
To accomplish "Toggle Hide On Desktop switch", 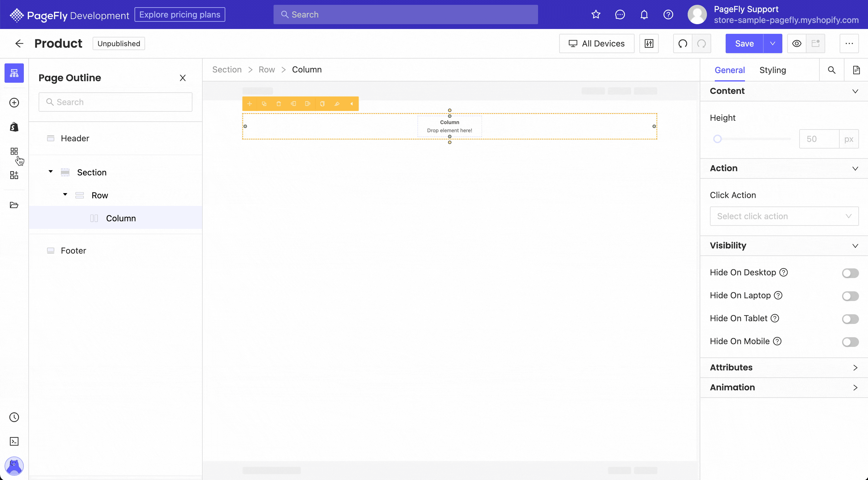I will 850,273.
